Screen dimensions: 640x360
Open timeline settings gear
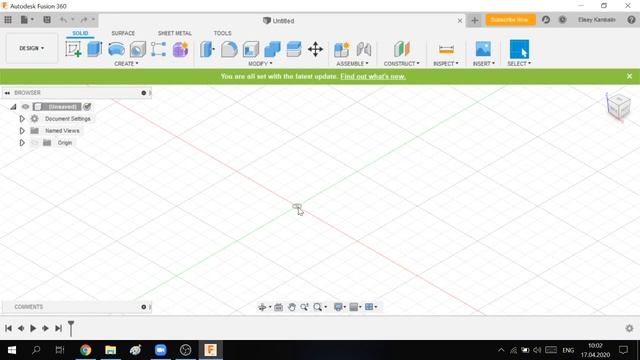click(x=629, y=328)
